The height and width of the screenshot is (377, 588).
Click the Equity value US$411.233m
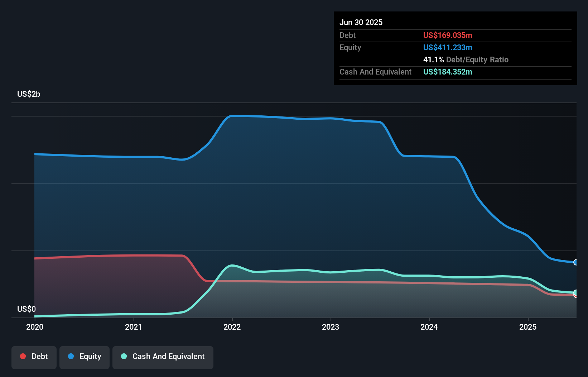pyautogui.click(x=448, y=47)
